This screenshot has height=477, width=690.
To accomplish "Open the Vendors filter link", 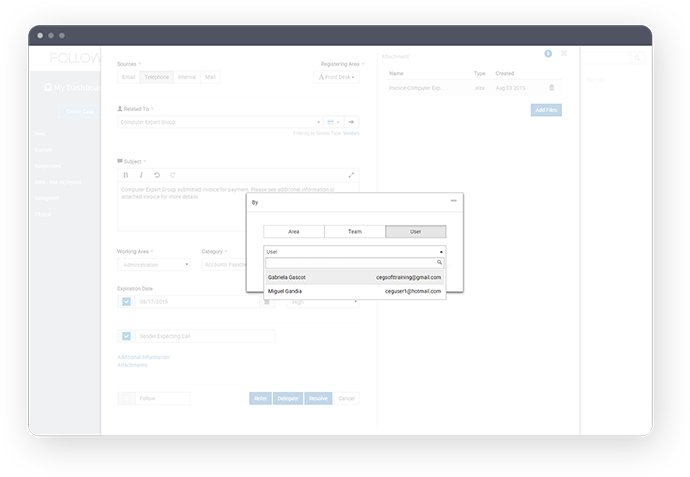I will [x=351, y=133].
